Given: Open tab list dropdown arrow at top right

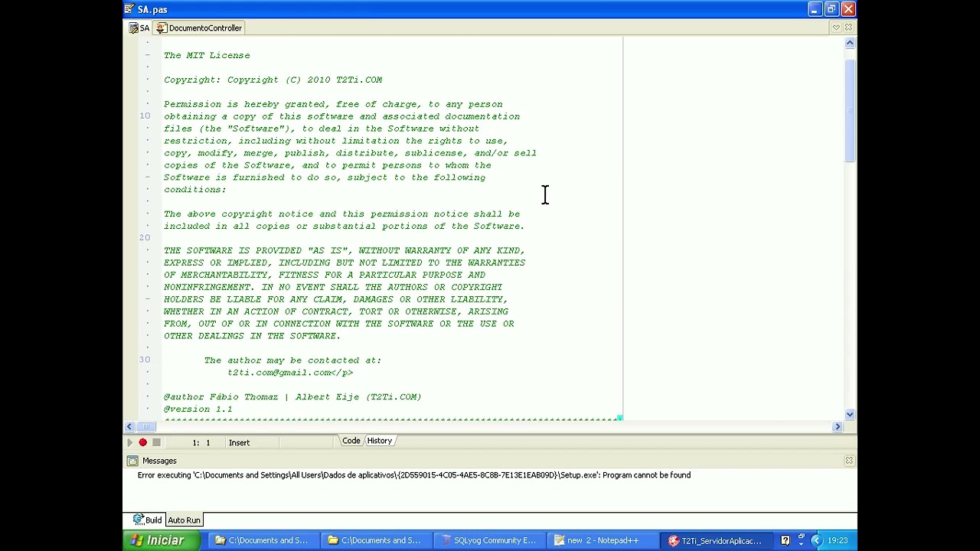Looking at the screenshot, I should 836,28.
